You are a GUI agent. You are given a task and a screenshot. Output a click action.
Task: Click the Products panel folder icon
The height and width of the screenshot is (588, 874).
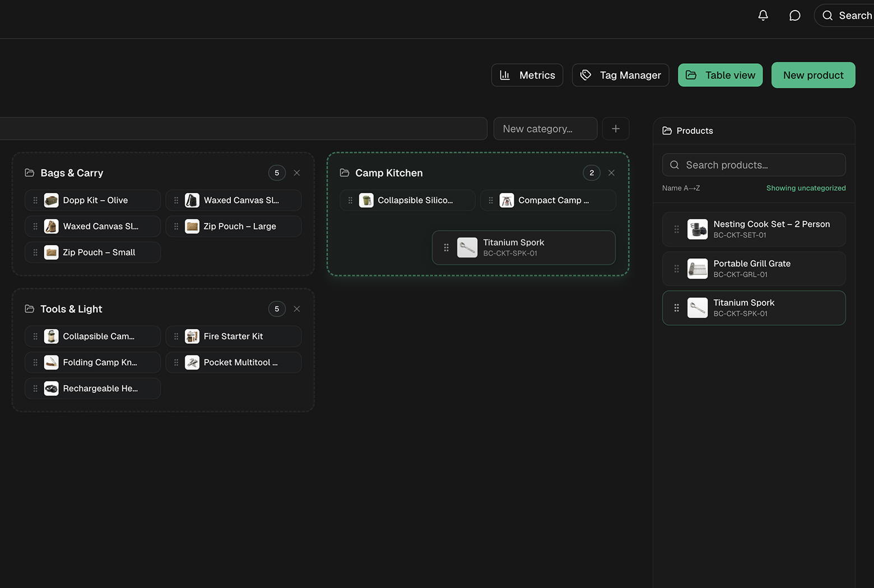[x=667, y=130]
